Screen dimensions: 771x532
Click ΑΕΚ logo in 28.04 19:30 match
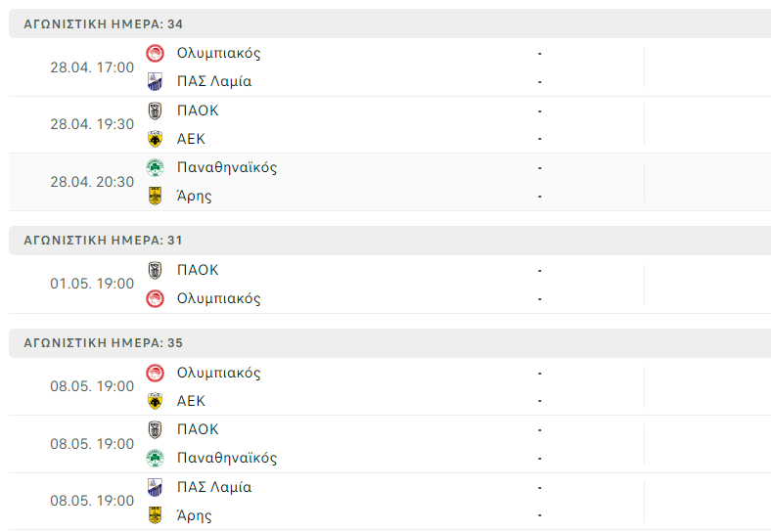[x=155, y=139]
